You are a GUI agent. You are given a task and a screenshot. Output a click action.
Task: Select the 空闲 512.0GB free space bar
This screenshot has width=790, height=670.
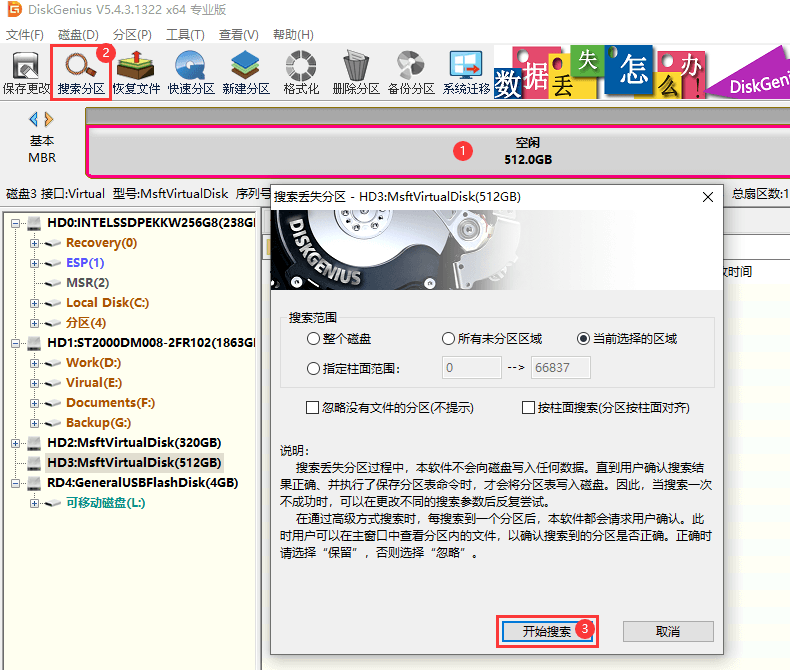click(x=438, y=151)
